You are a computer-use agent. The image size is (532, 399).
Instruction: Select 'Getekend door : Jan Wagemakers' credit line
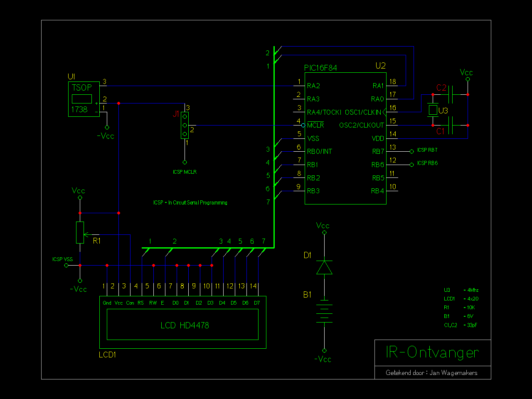pos(432,373)
